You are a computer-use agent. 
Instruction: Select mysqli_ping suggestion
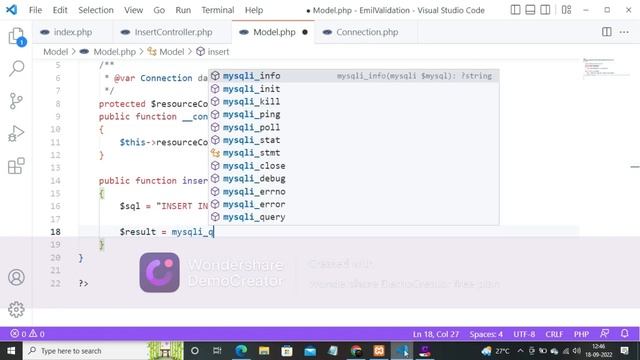click(x=354, y=114)
